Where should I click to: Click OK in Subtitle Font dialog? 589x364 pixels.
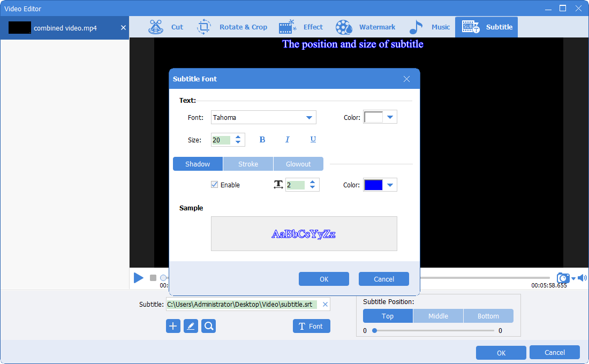coord(323,279)
